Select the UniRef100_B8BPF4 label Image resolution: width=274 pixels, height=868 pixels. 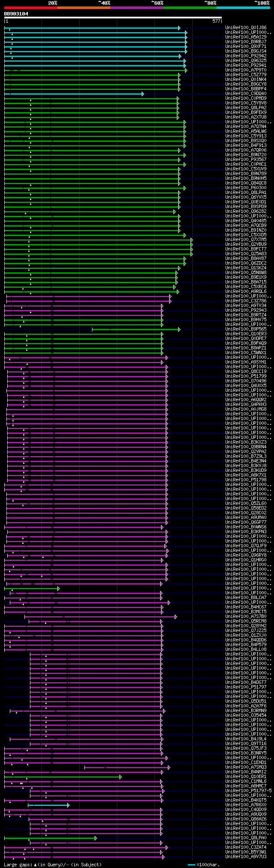pyautogui.click(x=246, y=89)
